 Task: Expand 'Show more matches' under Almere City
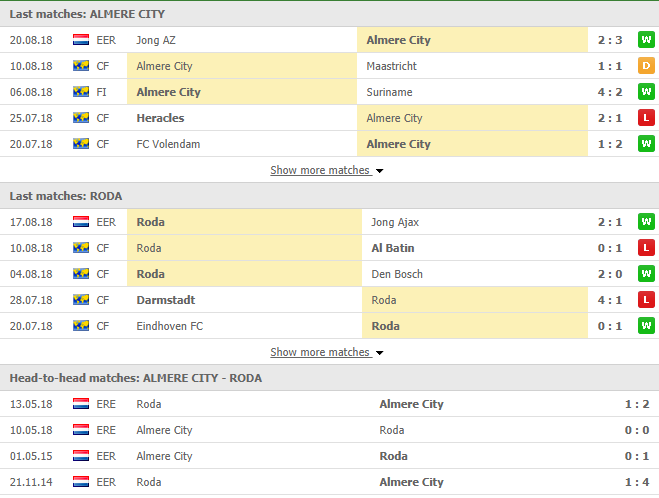[327, 170]
